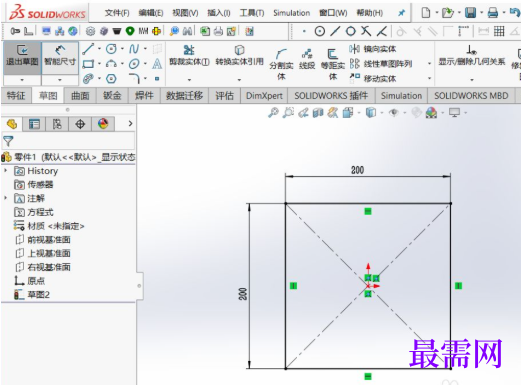Image resolution: width=521 pixels, height=385 pixels.
Task: Open the appearance color ball tab
Action: [103, 124]
